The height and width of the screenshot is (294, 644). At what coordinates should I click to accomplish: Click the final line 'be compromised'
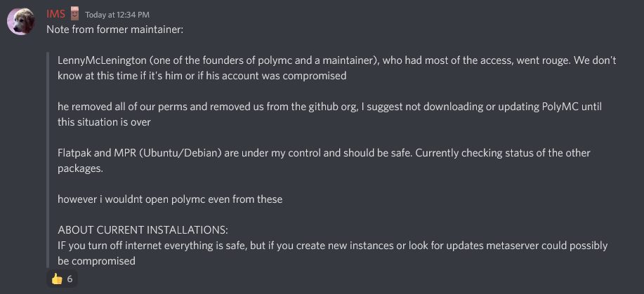[x=96, y=261]
